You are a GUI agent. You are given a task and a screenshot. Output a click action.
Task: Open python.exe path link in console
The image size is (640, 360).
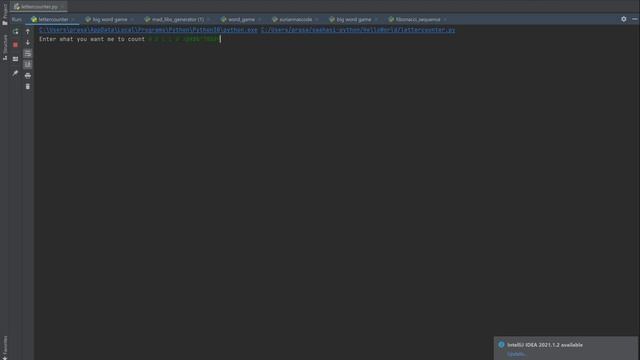click(148, 30)
